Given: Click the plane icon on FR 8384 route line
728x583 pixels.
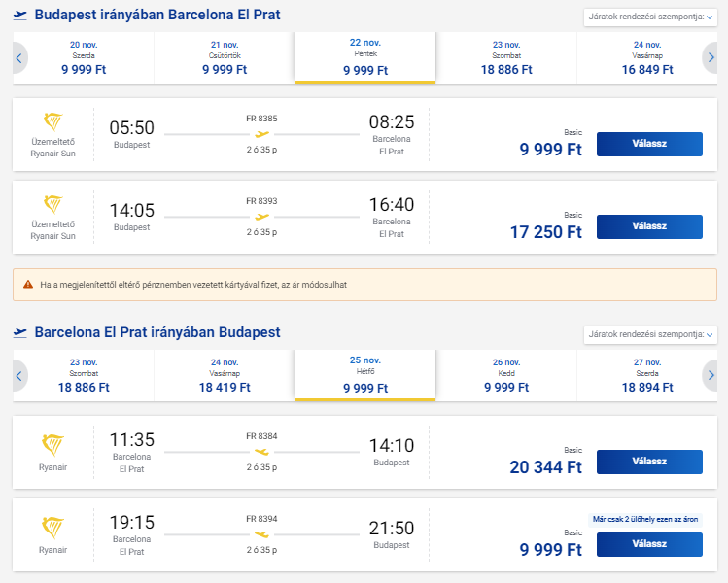Looking at the screenshot, I should coord(261,452).
